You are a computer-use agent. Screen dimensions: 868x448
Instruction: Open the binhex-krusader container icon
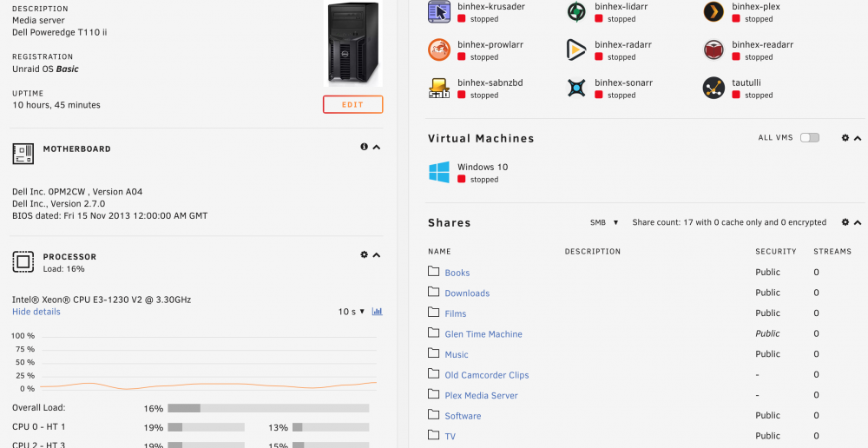(x=439, y=11)
